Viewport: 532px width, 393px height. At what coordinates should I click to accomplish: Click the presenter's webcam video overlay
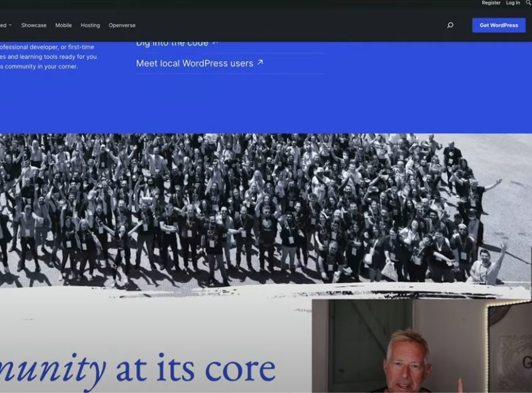[x=421, y=346]
